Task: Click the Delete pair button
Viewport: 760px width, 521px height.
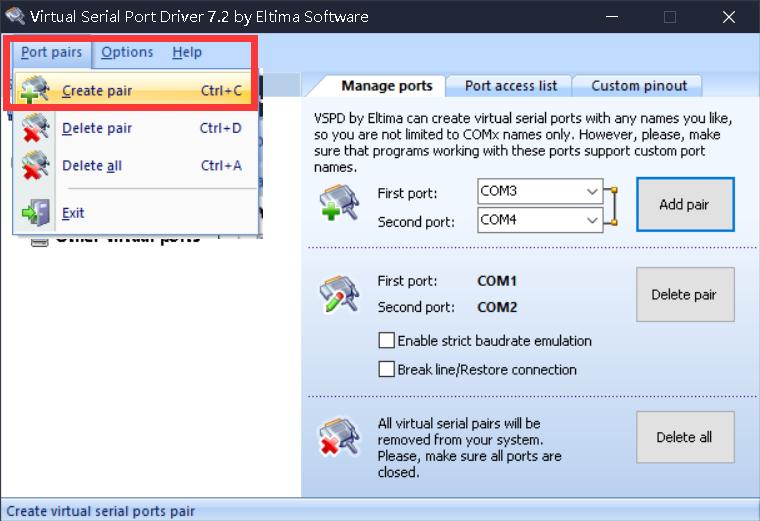Action: [685, 294]
